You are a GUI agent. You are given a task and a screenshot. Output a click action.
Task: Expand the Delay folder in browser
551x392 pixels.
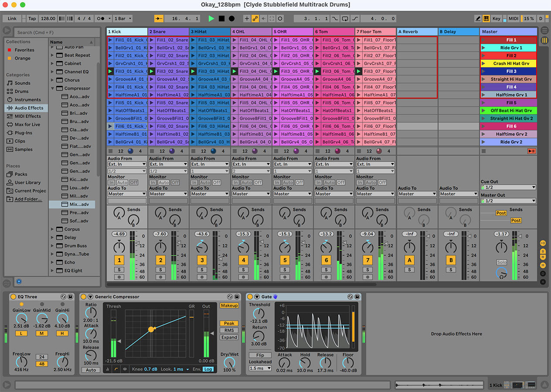pyautogui.click(x=53, y=238)
